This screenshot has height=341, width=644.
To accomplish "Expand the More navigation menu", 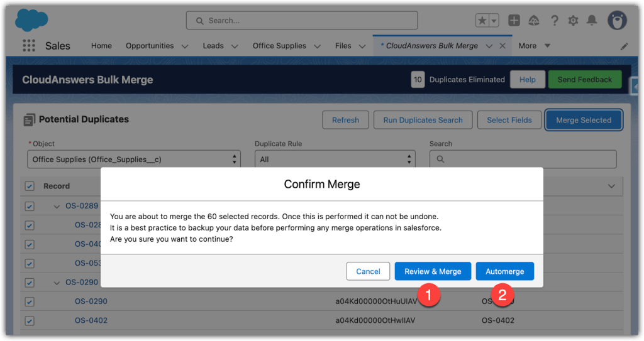I will 534,46.
